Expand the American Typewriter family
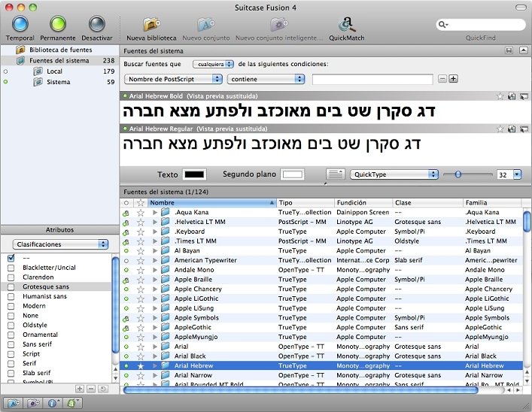 click(155, 260)
